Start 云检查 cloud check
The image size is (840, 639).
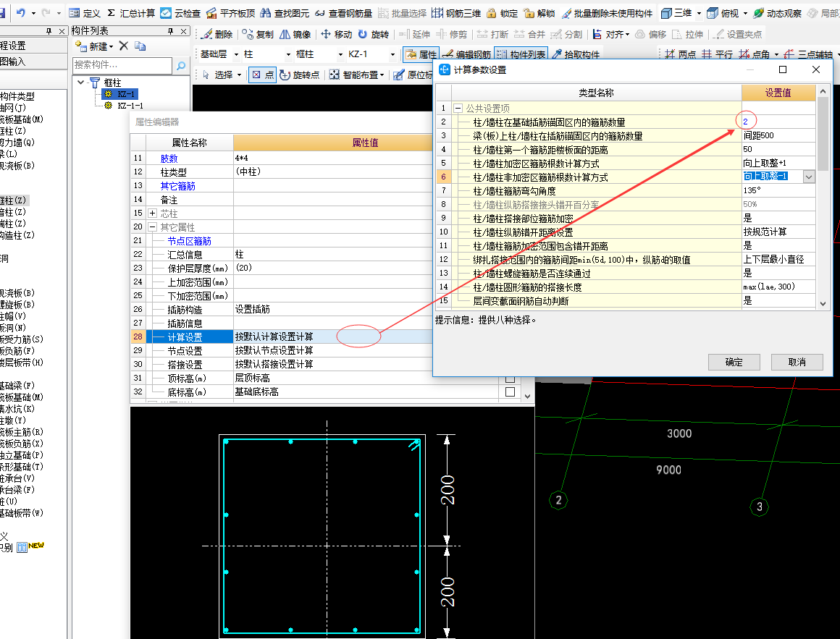point(180,13)
